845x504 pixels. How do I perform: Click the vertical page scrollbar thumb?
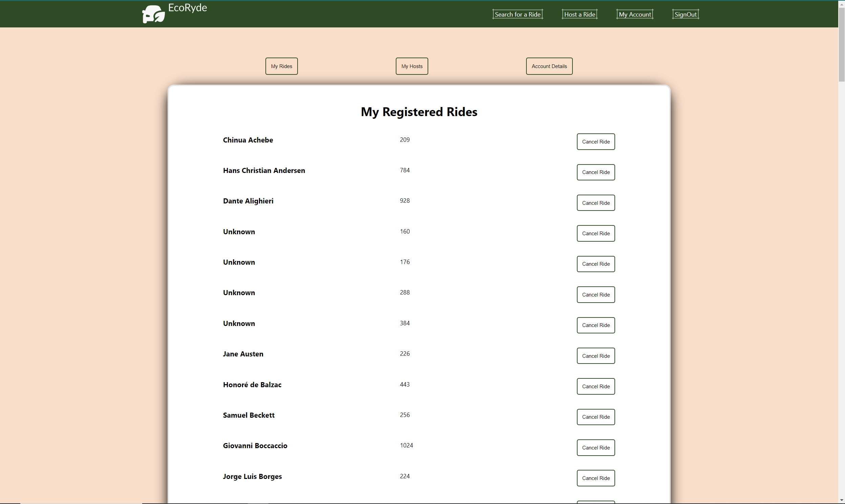point(841,44)
